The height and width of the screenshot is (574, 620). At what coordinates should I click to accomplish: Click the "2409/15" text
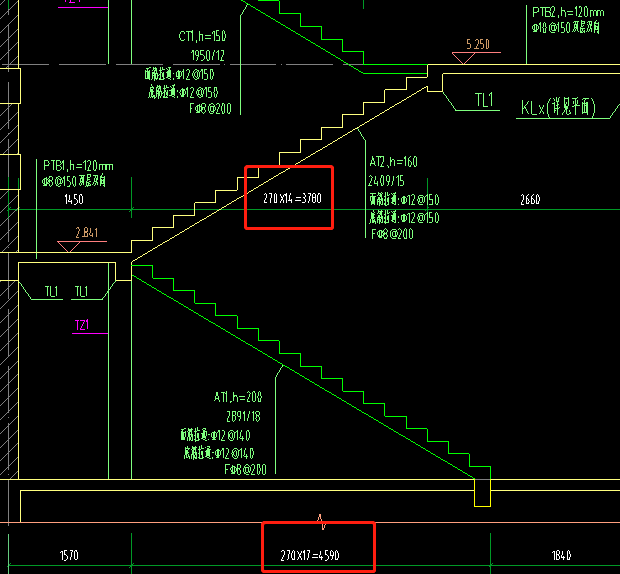coord(386,181)
